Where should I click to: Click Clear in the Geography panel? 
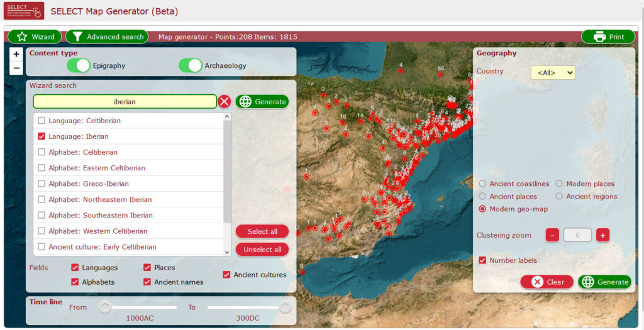[x=547, y=282]
